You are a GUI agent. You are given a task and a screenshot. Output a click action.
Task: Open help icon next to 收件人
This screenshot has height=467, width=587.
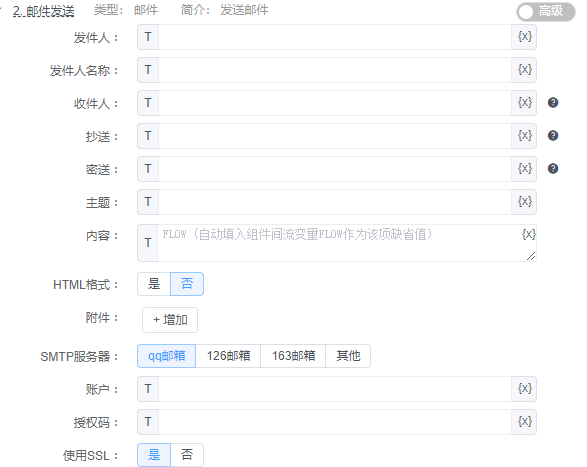(x=553, y=103)
